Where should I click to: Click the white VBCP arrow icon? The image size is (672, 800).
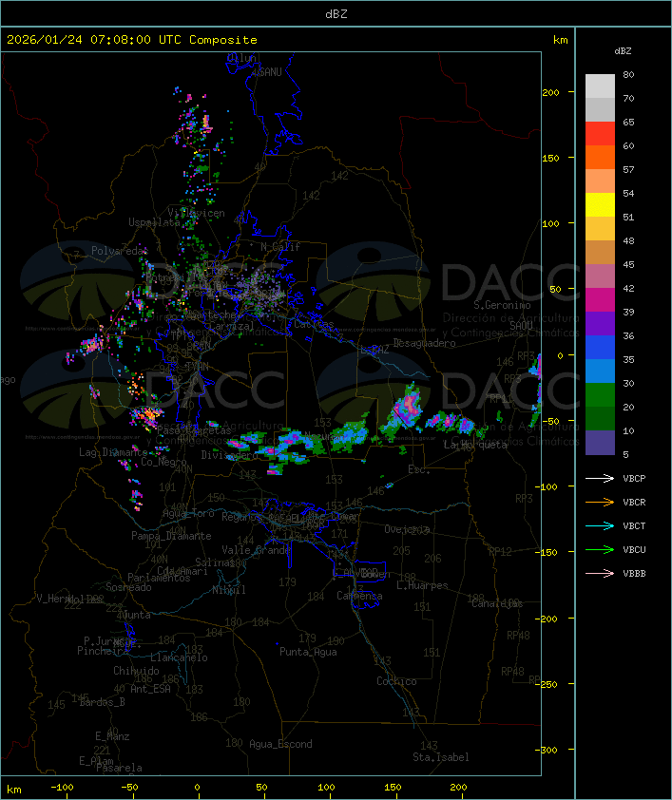[x=600, y=478]
